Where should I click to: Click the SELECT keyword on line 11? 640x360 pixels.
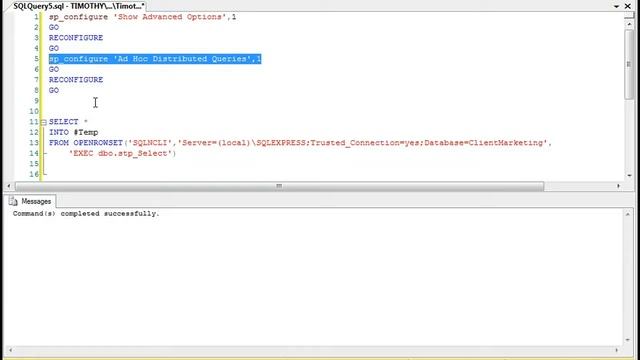pos(64,122)
